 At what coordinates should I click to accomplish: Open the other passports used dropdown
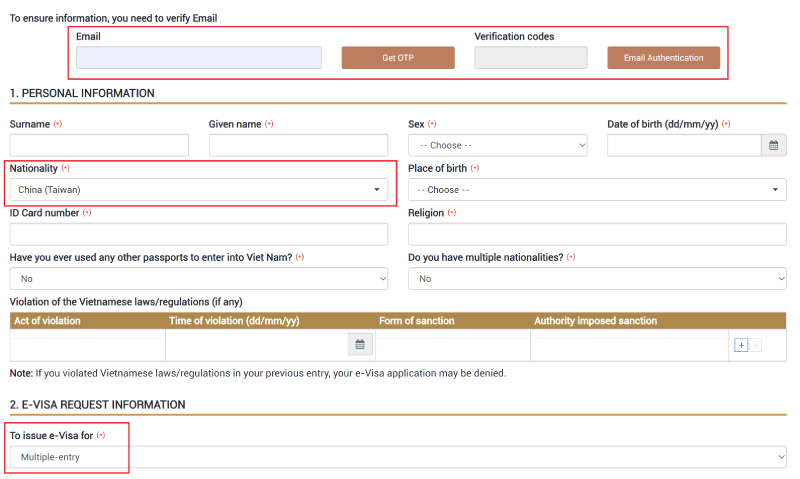click(x=198, y=279)
